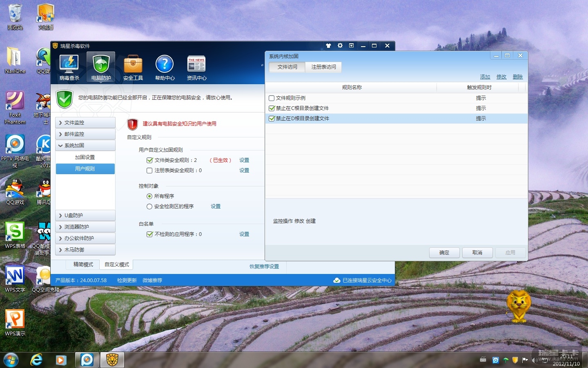Click 检测更新 in the status bar
588x368 pixels.
127,280
